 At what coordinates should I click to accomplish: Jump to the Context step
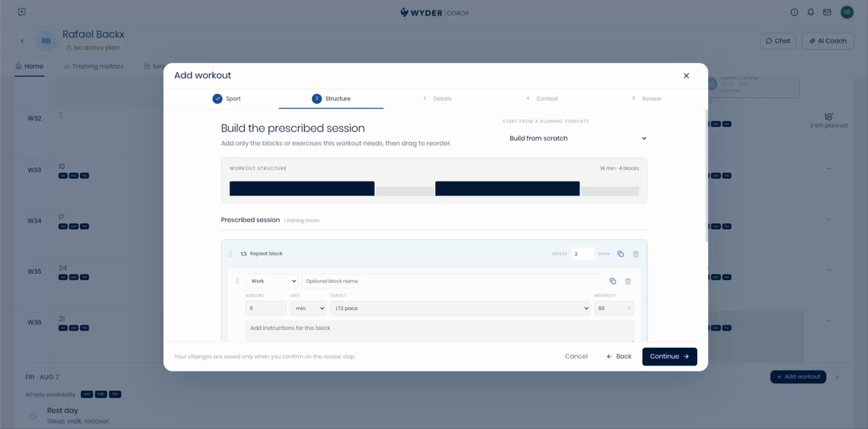click(542, 99)
